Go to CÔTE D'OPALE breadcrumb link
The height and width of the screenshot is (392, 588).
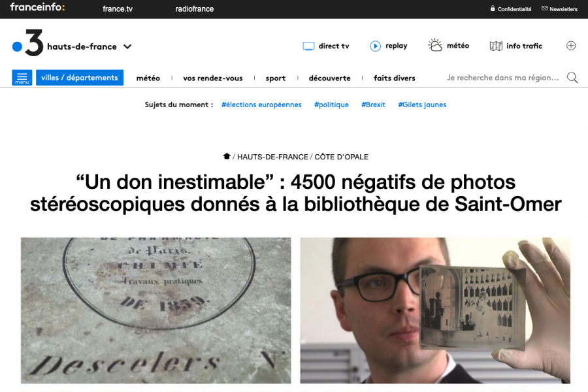[x=341, y=157]
